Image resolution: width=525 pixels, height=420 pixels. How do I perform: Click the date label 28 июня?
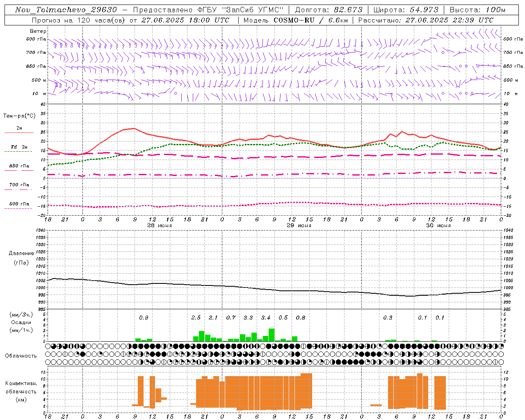point(160,225)
